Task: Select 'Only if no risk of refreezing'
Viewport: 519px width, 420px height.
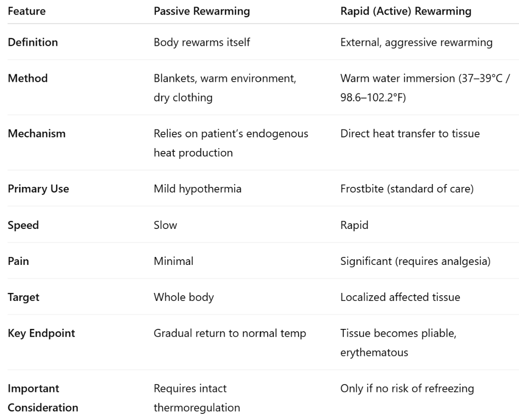Action: tap(407, 389)
